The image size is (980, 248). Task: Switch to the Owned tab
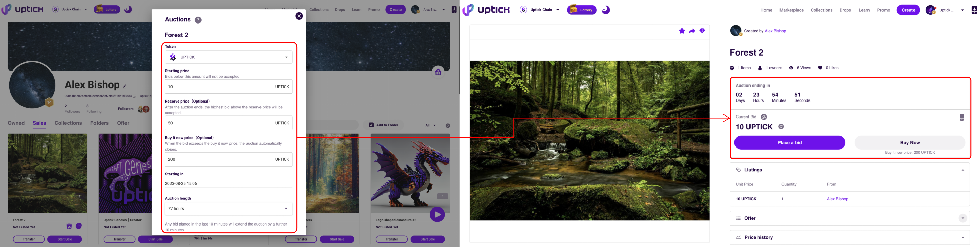(16, 123)
